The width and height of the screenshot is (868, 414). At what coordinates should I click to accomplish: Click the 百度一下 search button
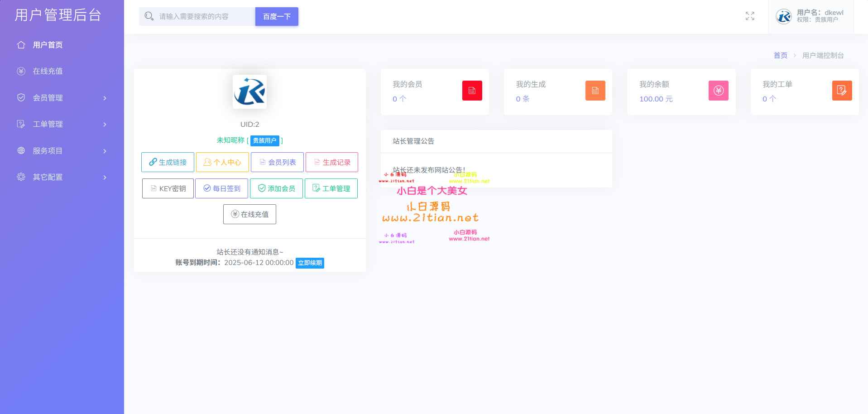[x=277, y=16]
